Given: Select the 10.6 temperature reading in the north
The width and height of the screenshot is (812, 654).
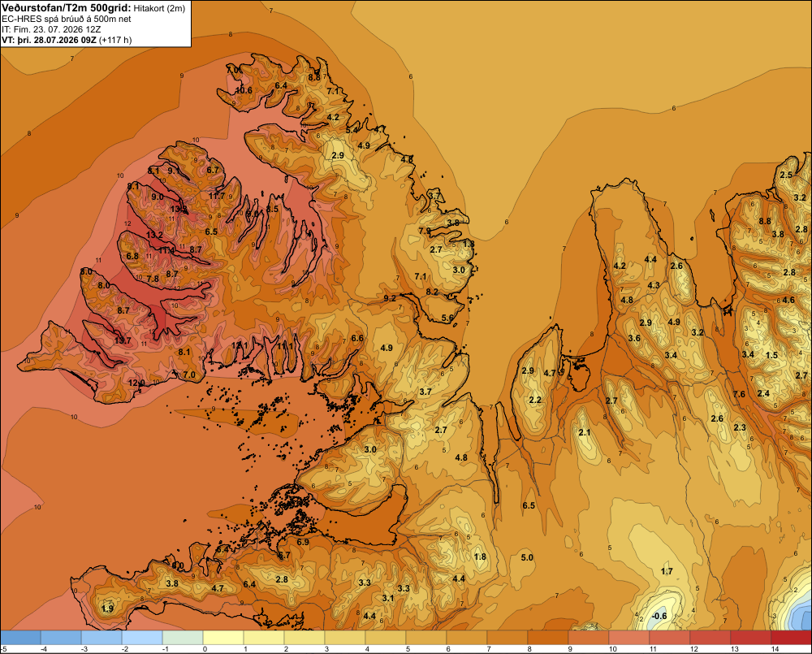Looking at the screenshot, I should [244, 90].
